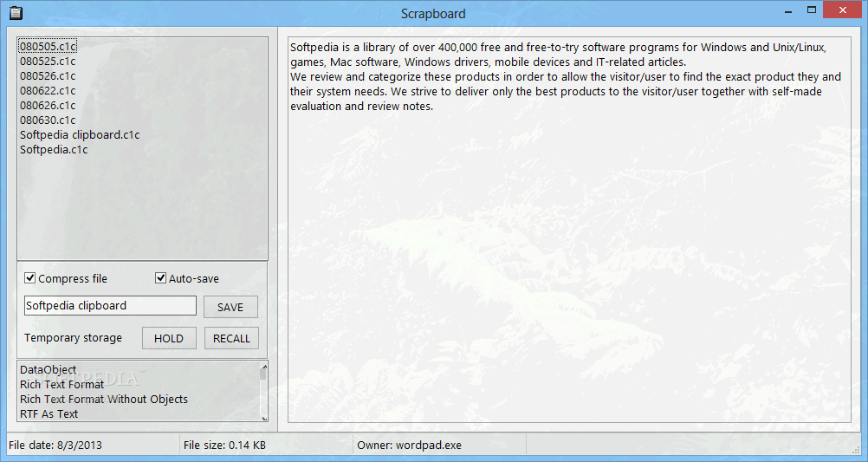Select Softpedia clipboard.c1c file entry
Viewport: 868px width, 462px height.
(x=80, y=134)
